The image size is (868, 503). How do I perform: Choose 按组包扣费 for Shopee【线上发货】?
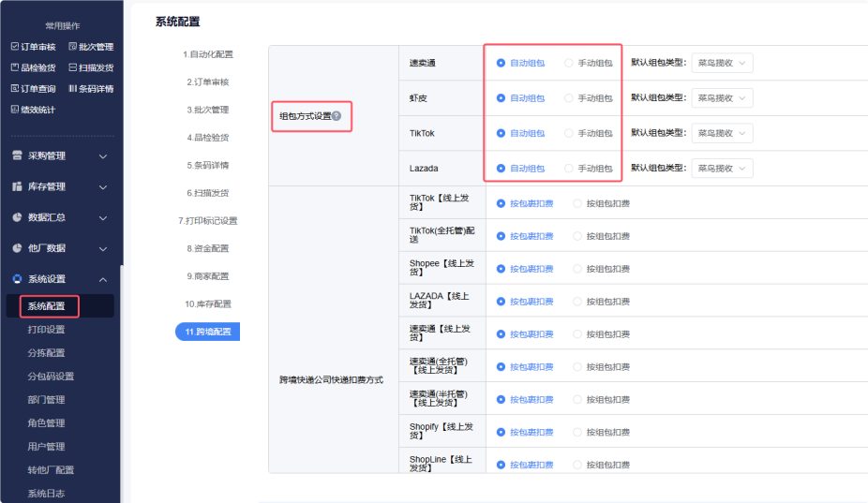coord(577,269)
